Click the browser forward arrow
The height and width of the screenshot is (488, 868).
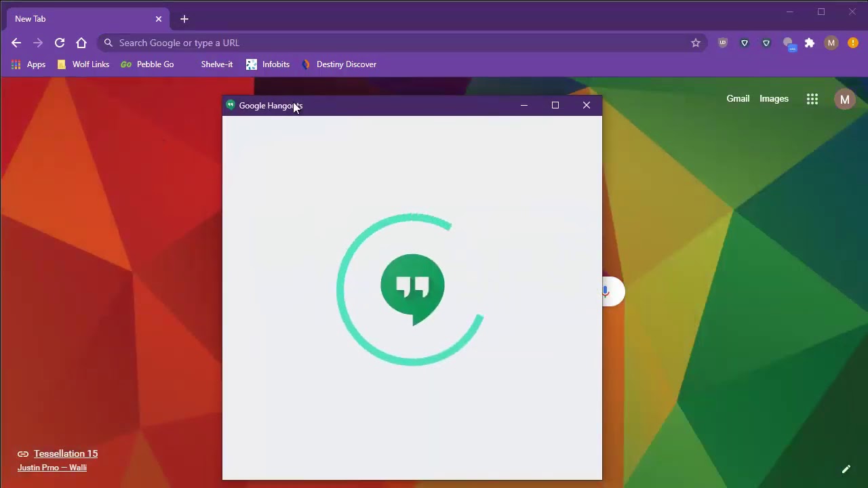coord(38,43)
